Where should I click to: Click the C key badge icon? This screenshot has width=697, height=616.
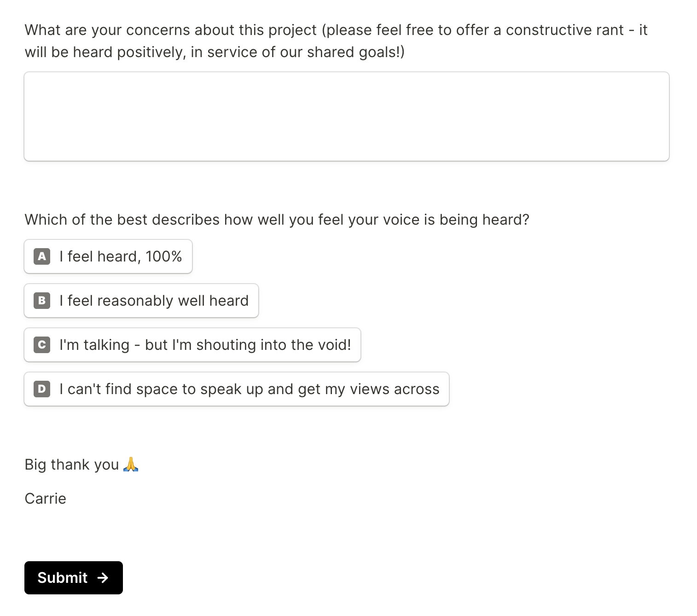42,345
